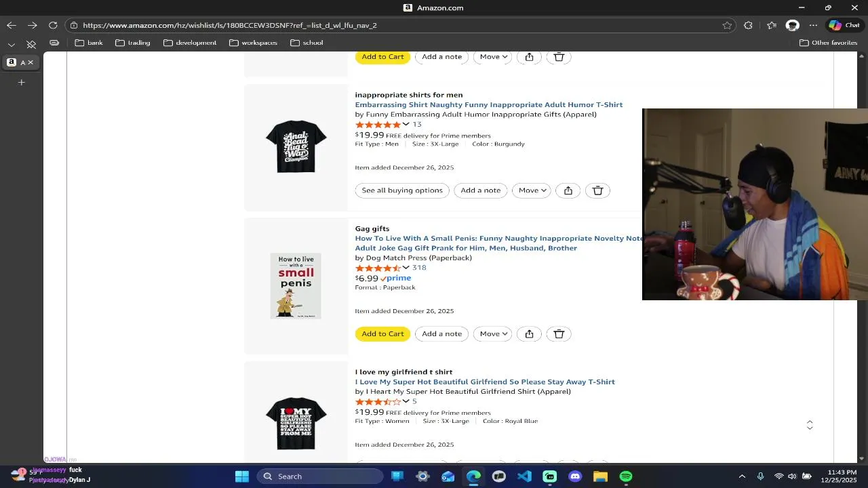This screenshot has width=868, height=488.
Task: Open the I Love My Super Hot Girlfriend T-Shirt link
Action: click(x=485, y=382)
